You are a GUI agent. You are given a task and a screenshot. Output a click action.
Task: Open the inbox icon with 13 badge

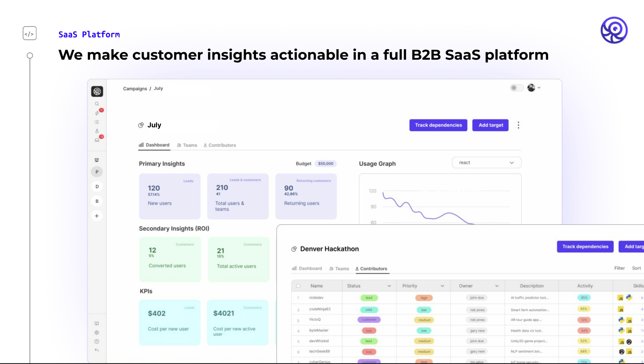tap(97, 140)
